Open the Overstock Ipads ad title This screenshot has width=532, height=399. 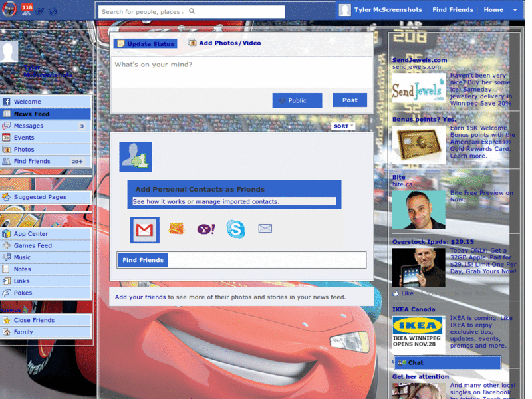(x=433, y=242)
